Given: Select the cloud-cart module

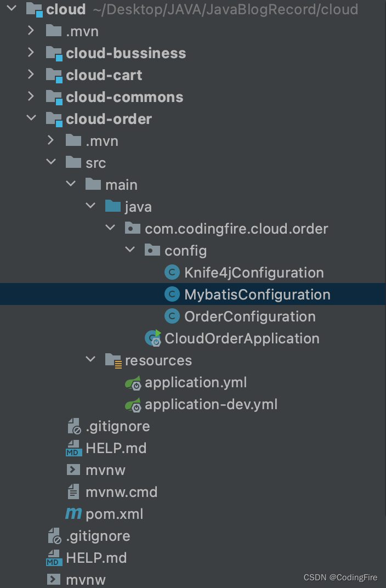Looking at the screenshot, I should coord(104,75).
